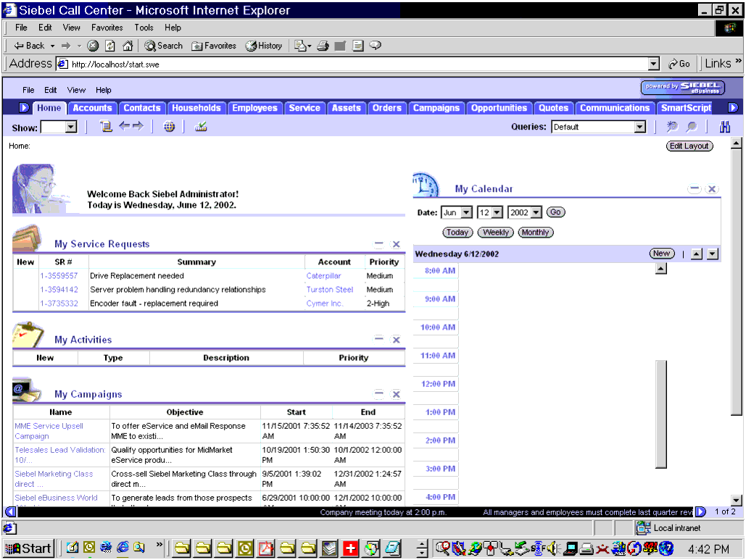
Task: Click the Siebel history forward arrow
Action: pos(138,126)
